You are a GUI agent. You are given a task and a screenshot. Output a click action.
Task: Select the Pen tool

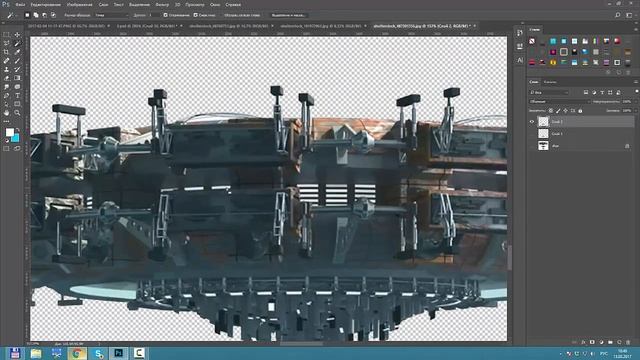6,95
